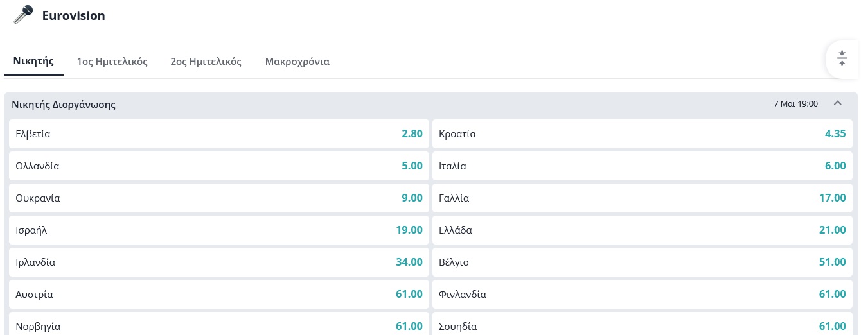The height and width of the screenshot is (335, 868).
Task: Go to the Μακροχρόνια tab
Action: click(297, 62)
